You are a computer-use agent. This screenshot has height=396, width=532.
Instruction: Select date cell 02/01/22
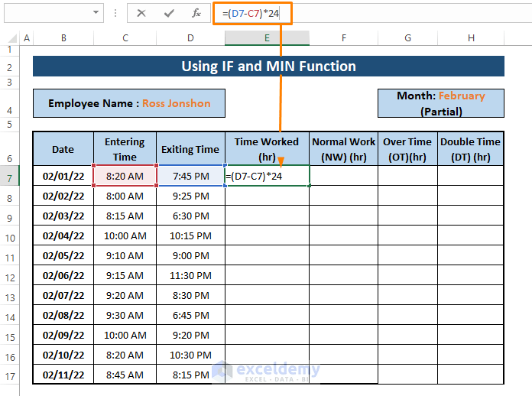[63, 176]
